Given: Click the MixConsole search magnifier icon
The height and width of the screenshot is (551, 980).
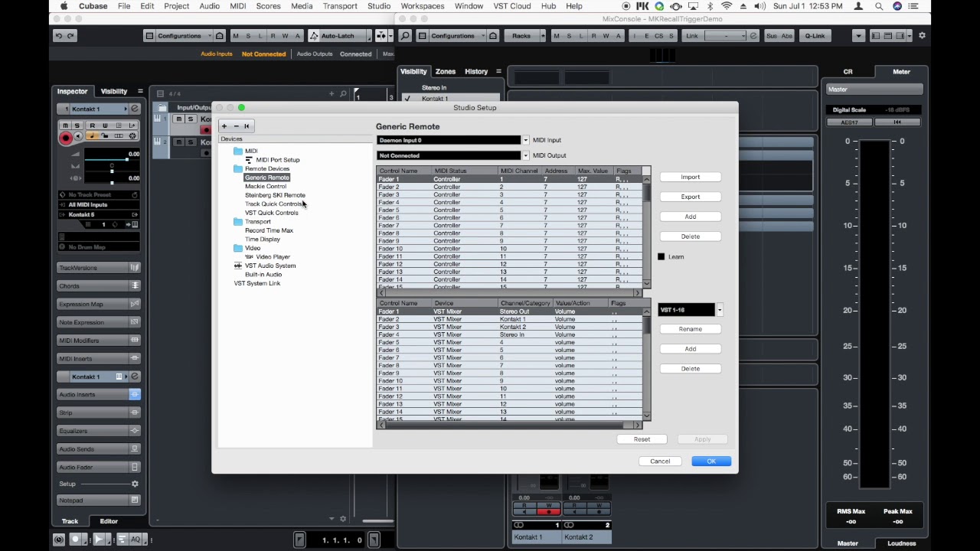Looking at the screenshot, I should (x=405, y=36).
